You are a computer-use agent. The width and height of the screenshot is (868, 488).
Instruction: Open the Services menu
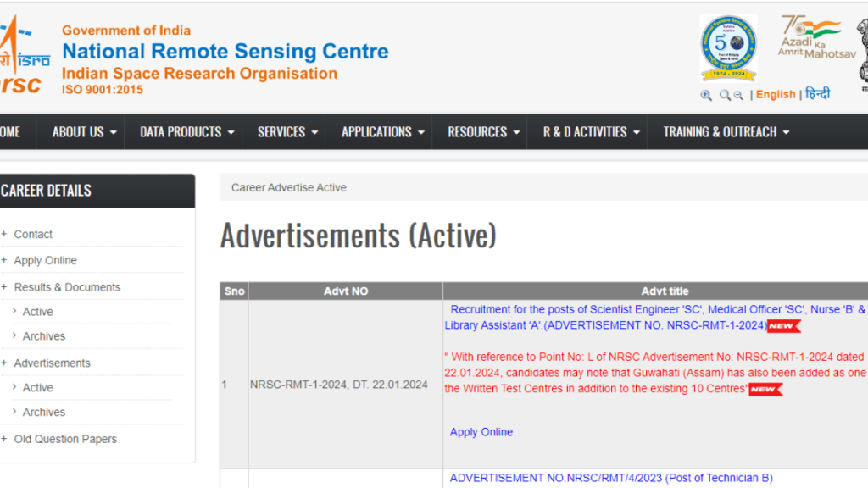tap(287, 132)
